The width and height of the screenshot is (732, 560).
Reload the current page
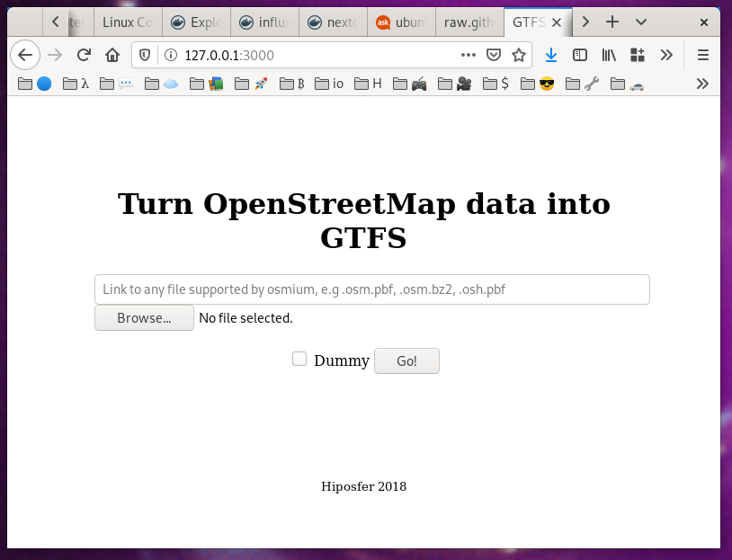[84, 55]
